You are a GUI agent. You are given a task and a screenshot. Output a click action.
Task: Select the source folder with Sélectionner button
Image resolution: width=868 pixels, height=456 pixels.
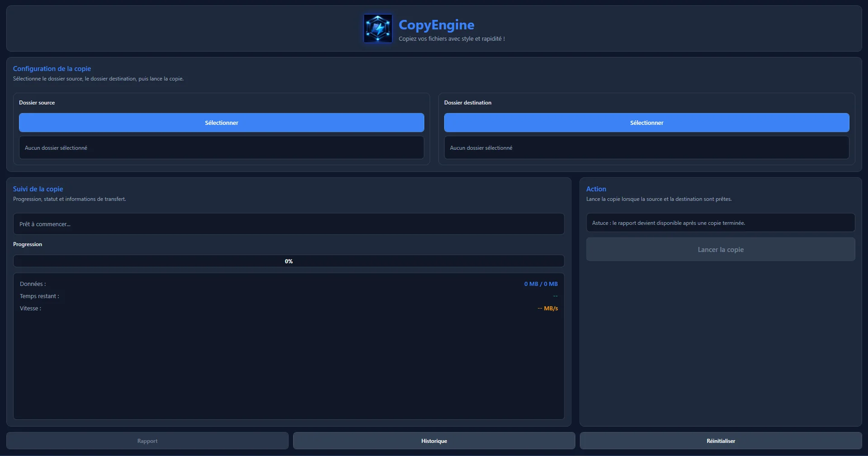[x=222, y=123]
